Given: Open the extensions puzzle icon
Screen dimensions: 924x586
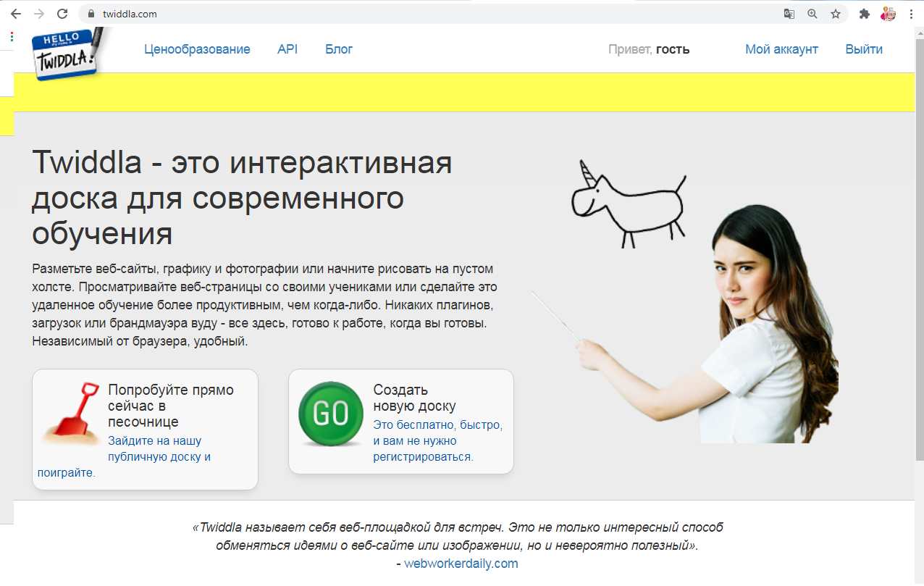Looking at the screenshot, I should tap(864, 14).
